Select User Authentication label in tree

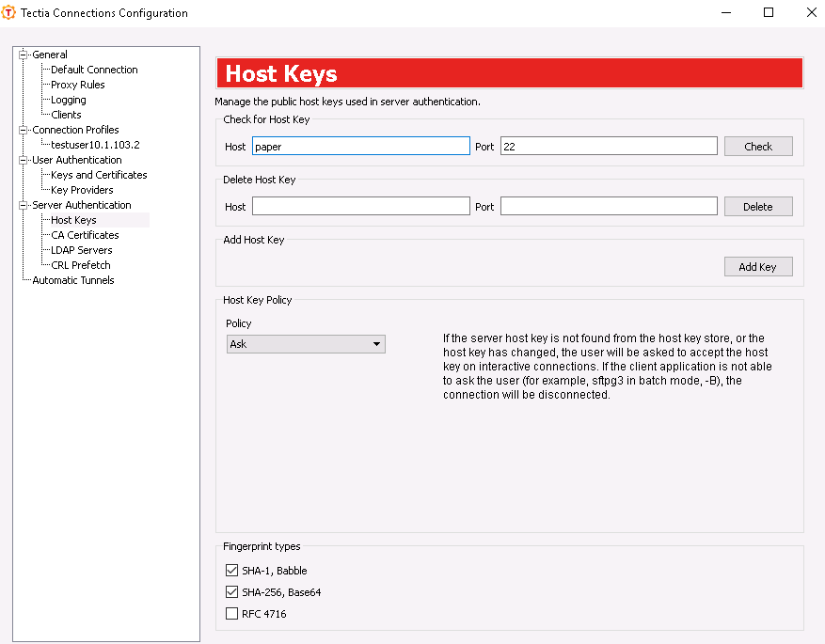pos(77,160)
